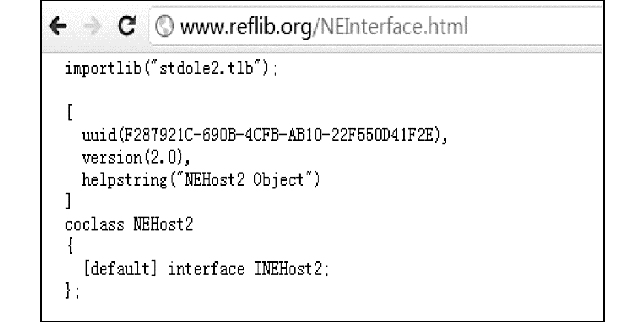Screen dimensions: 644x322
Task: Click the "NEHost2 Object" string text
Action: click(x=244, y=179)
